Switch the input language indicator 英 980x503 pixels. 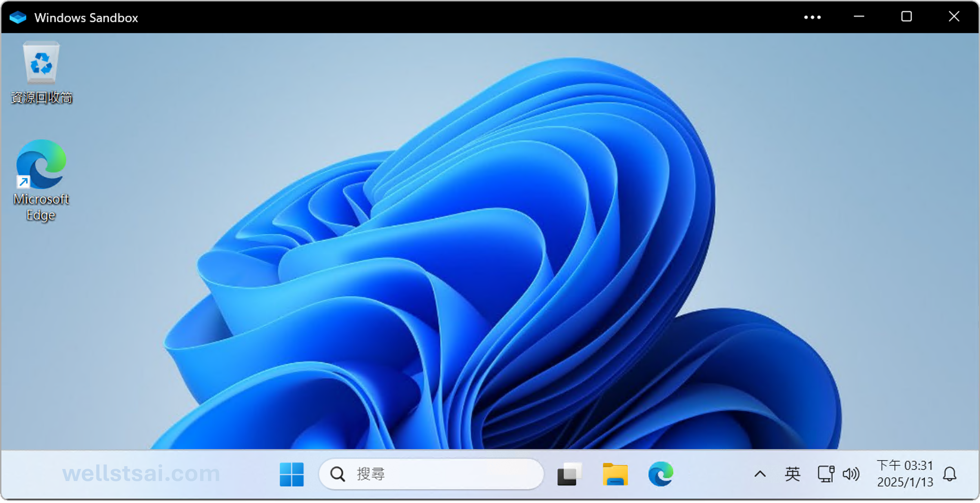point(792,474)
